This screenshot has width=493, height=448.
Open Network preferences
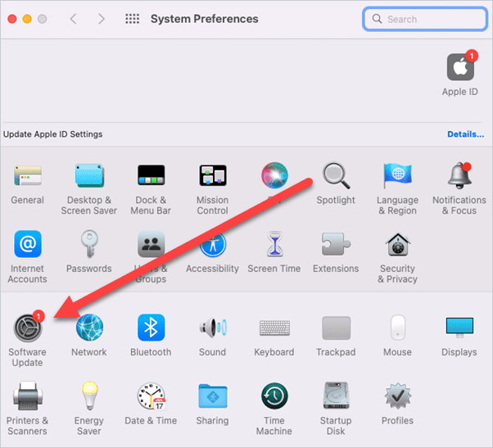pos(89,328)
